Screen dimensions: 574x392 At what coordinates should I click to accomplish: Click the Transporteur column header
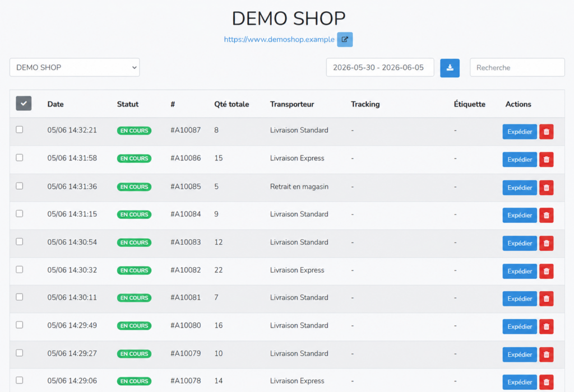click(x=292, y=104)
